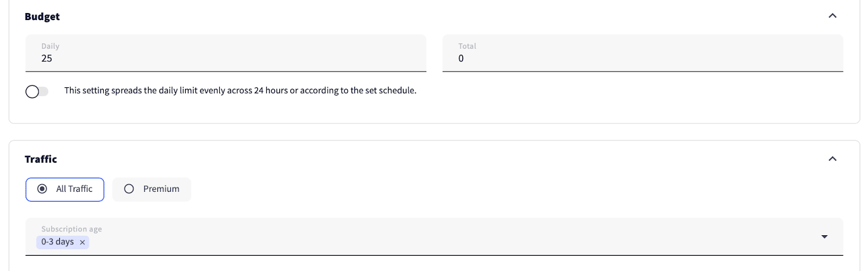Viewport: 868px width, 271px height.
Task: Click the value 0 in Total
Action: 461,59
